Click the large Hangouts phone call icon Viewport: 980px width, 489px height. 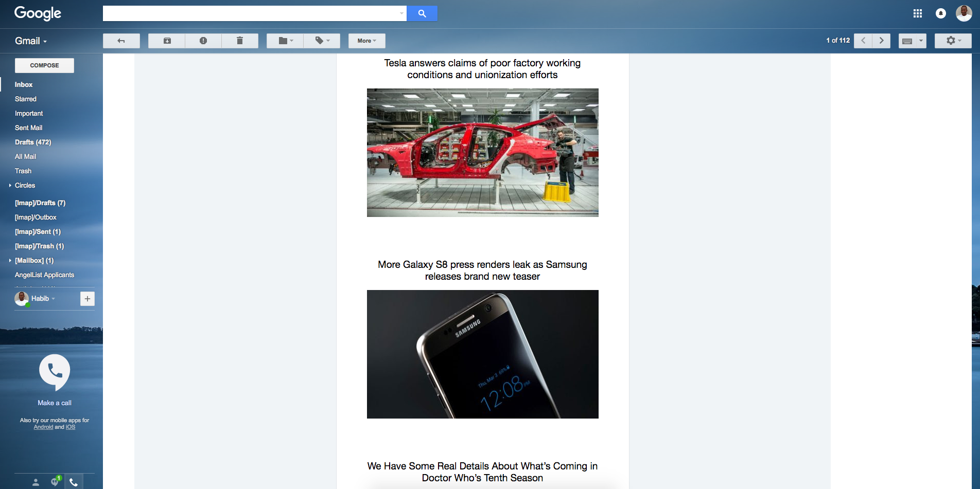point(55,372)
